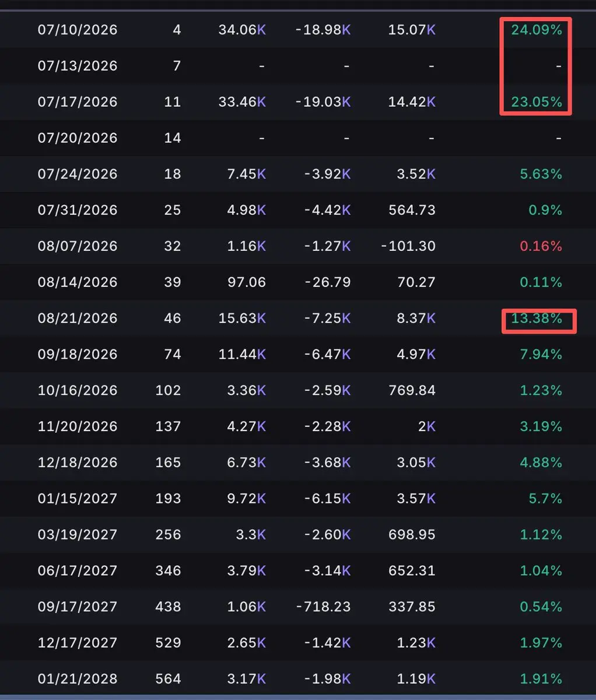Click the 13.38% boxed percentage

(537, 318)
